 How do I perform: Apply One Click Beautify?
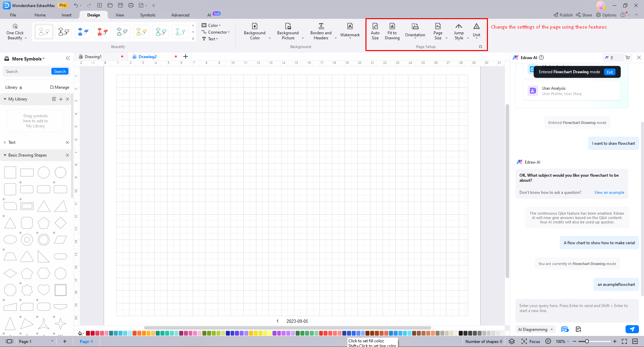point(15,32)
